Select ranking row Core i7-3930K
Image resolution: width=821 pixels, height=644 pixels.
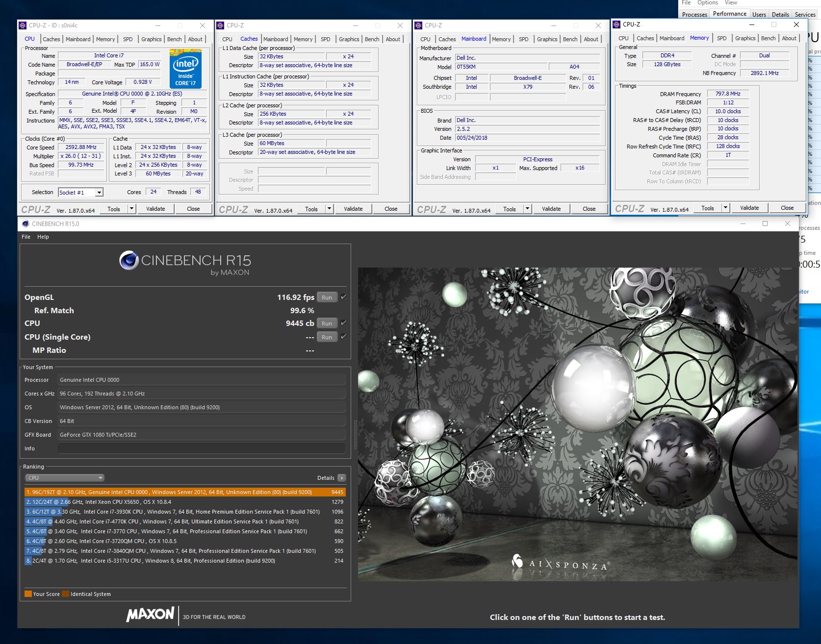click(185, 512)
